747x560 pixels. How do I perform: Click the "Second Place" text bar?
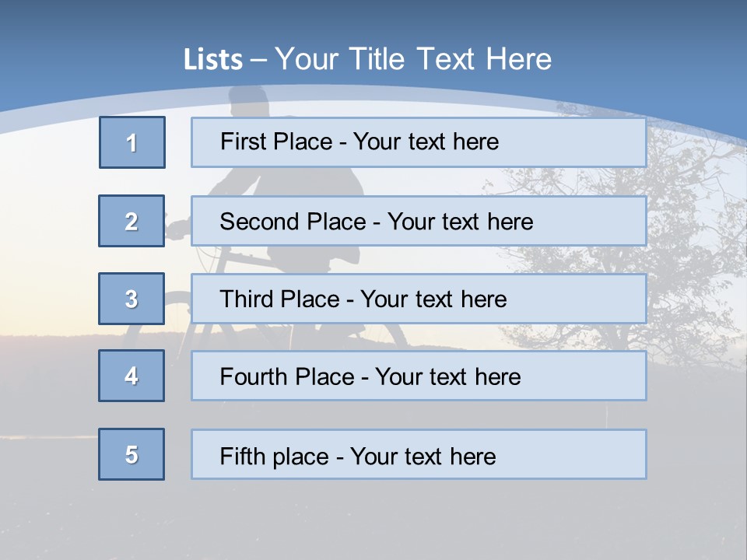(x=419, y=221)
